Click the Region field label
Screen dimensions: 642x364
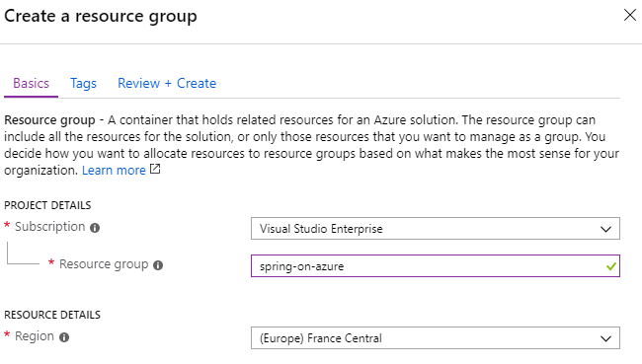(x=35, y=336)
